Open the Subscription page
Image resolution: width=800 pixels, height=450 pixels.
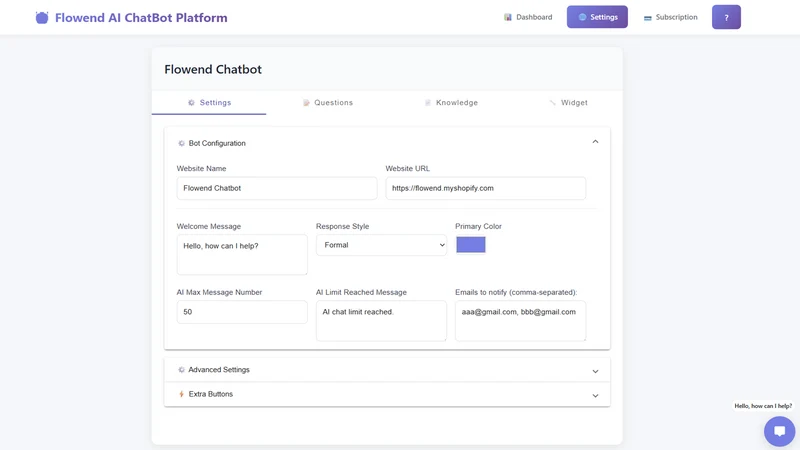(x=670, y=17)
